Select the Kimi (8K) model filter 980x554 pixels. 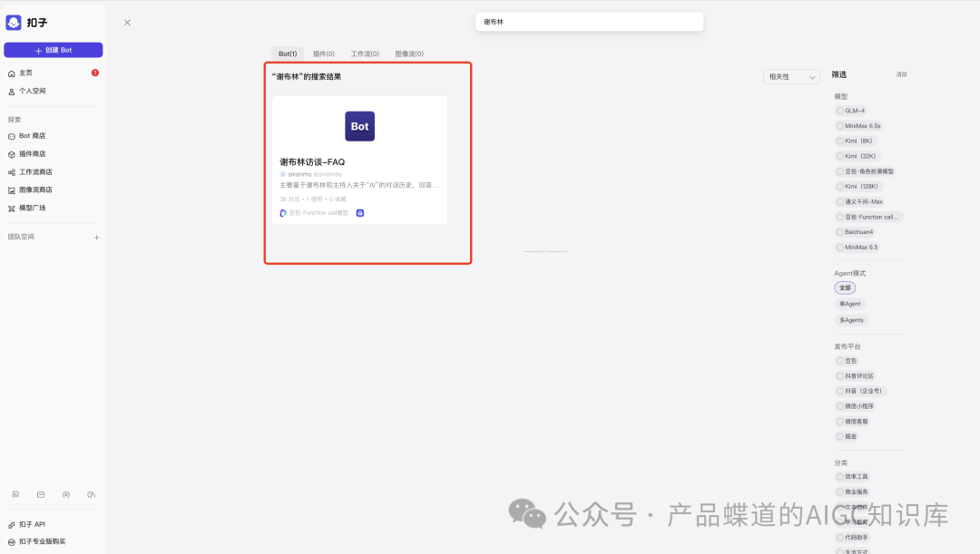coord(855,141)
